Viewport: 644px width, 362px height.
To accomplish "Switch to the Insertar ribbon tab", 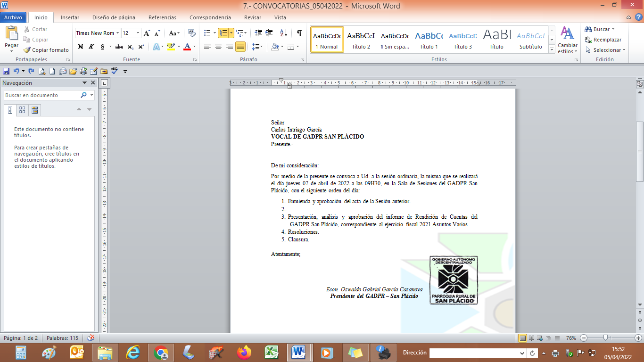I will pos(70,17).
